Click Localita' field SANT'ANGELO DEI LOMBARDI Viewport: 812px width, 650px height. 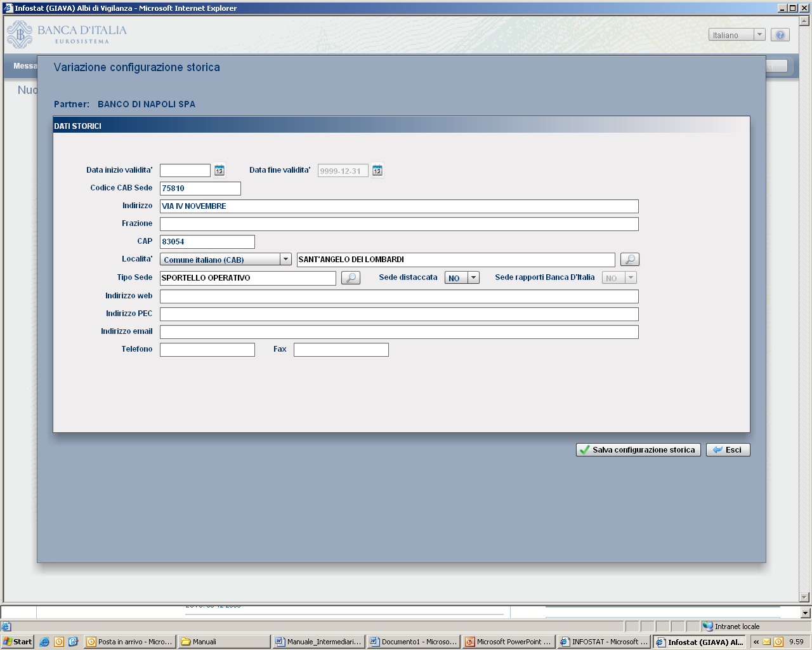coord(456,260)
